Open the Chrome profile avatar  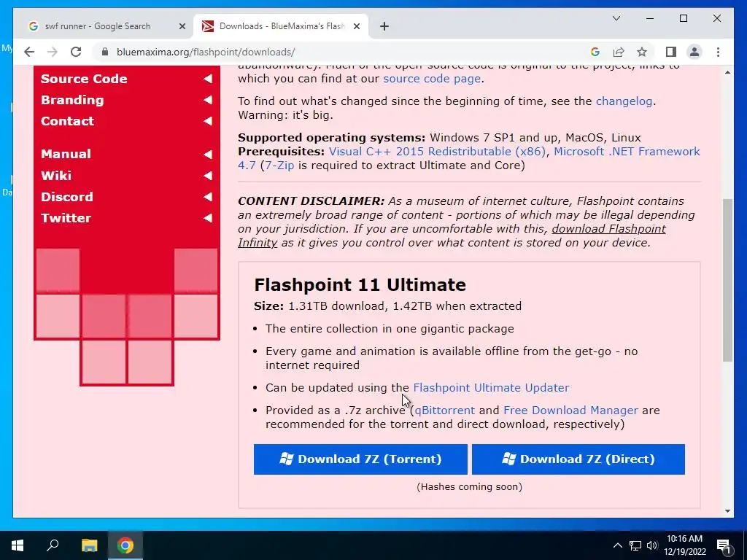[x=694, y=52]
